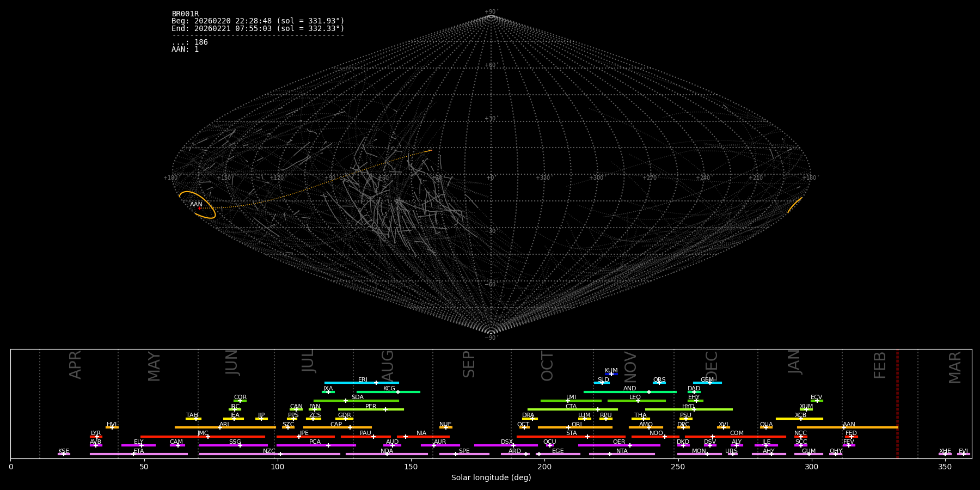Viewport: 980px width, 490px height.
Task: Select the GEM shower label
Action: tap(707, 380)
